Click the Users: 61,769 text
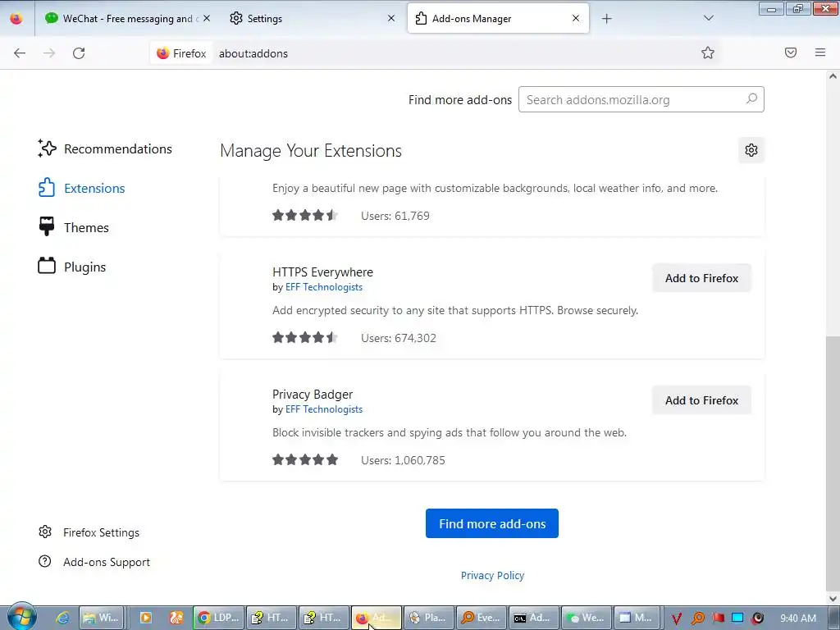The height and width of the screenshot is (630, 840). 395,216
